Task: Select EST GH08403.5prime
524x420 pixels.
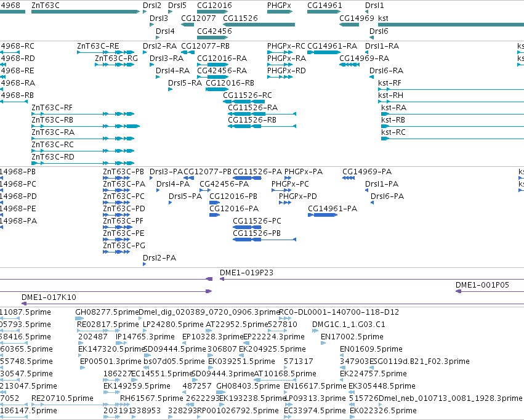Action: (x=248, y=386)
